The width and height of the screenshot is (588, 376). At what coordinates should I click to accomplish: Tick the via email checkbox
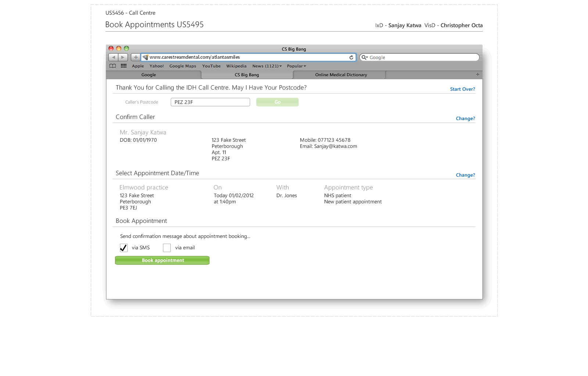(x=167, y=248)
